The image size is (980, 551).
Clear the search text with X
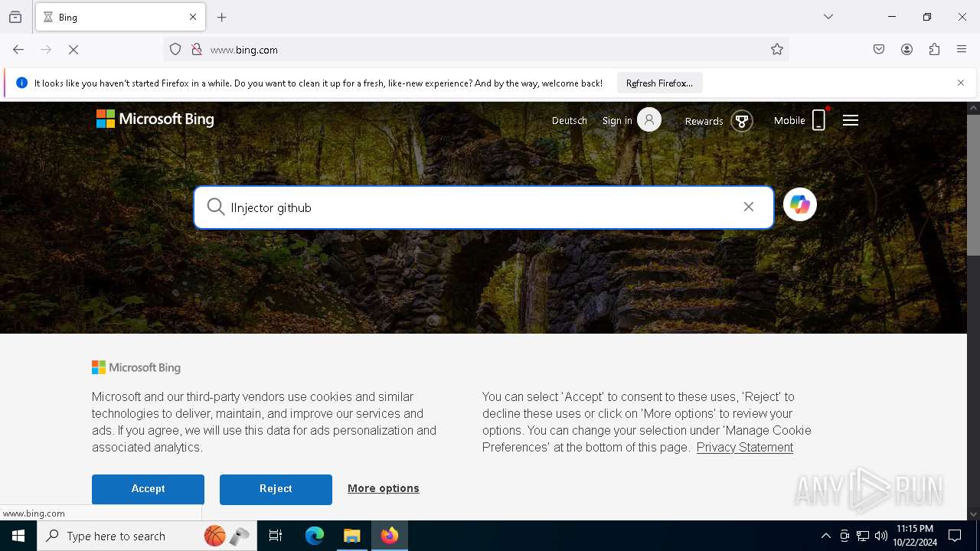pyautogui.click(x=749, y=207)
